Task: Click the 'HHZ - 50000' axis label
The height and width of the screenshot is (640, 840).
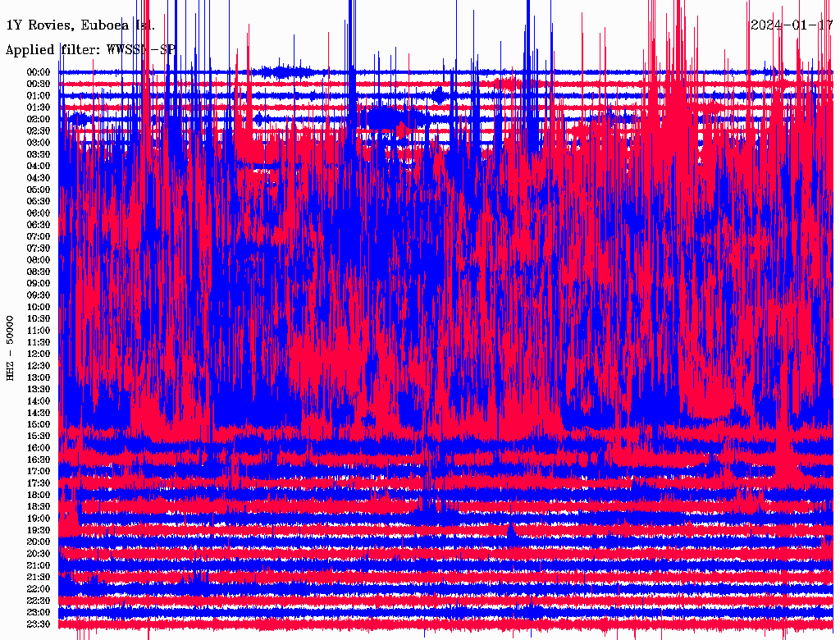Action: coord(10,348)
